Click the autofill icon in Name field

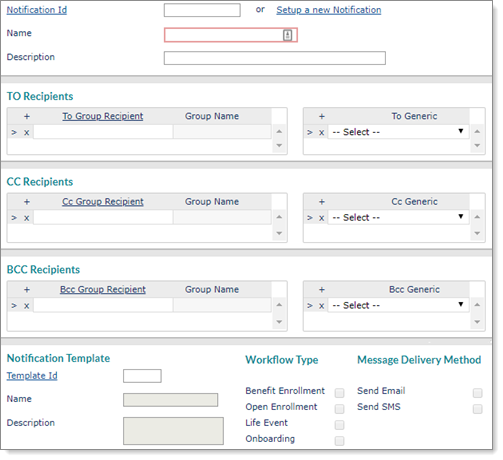tap(288, 35)
